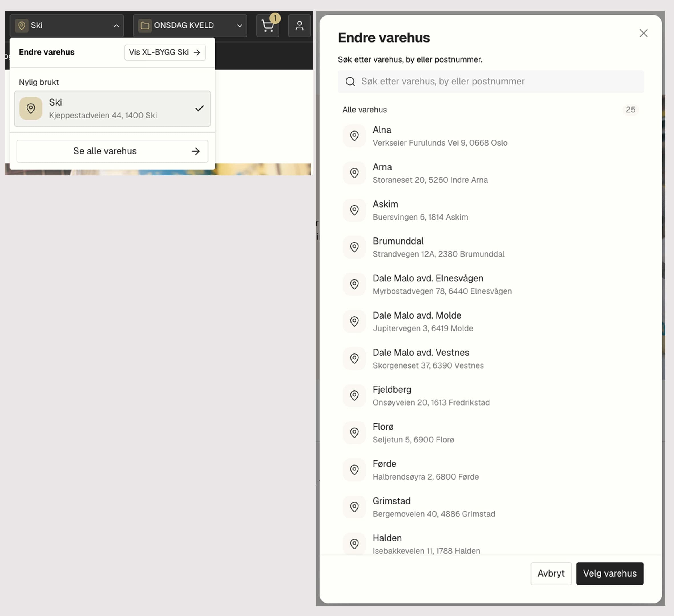This screenshot has width=674, height=616.
Task: Select Dale Malo avd. Molde warehouse
Action: 491,322
